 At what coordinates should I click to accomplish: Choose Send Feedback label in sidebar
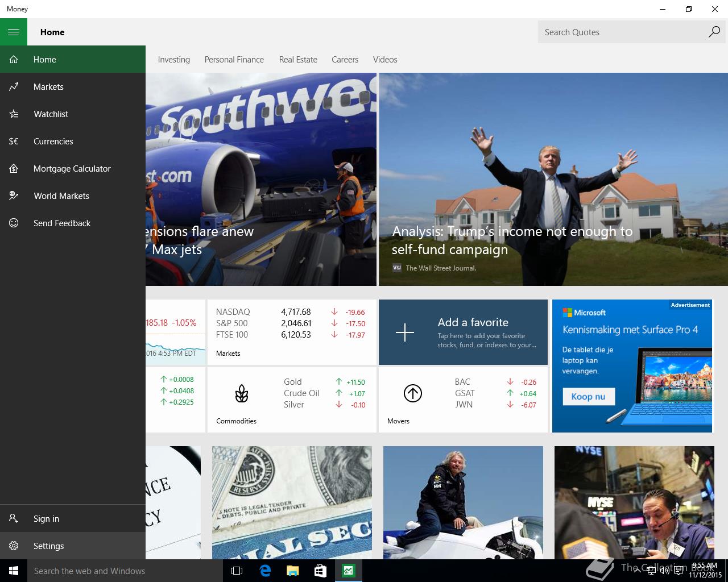pos(62,223)
